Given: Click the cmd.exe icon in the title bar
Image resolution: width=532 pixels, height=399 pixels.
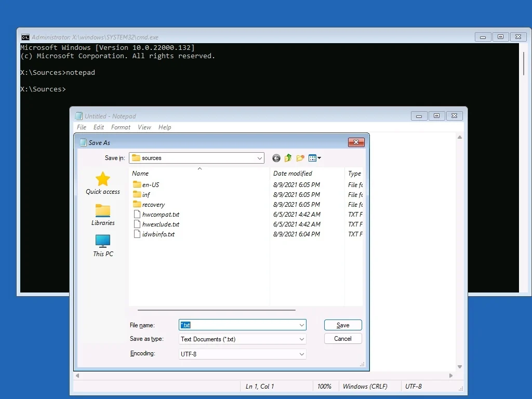Looking at the screenshot, I should coord(25,37).
